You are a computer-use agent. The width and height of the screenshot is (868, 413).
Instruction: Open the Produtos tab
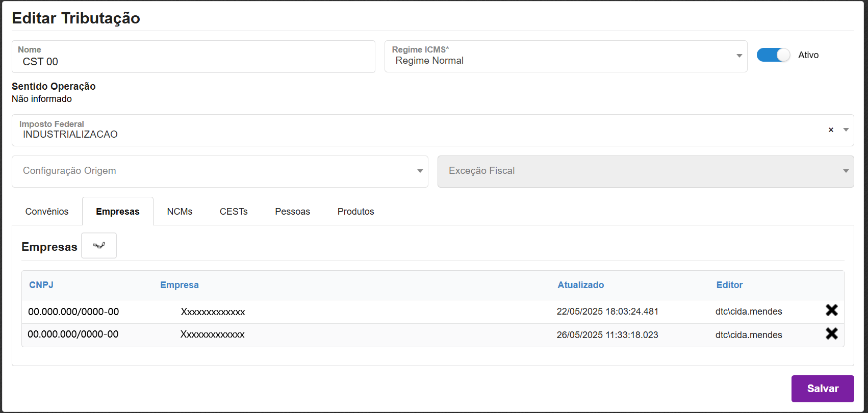[x=355, y=212]
